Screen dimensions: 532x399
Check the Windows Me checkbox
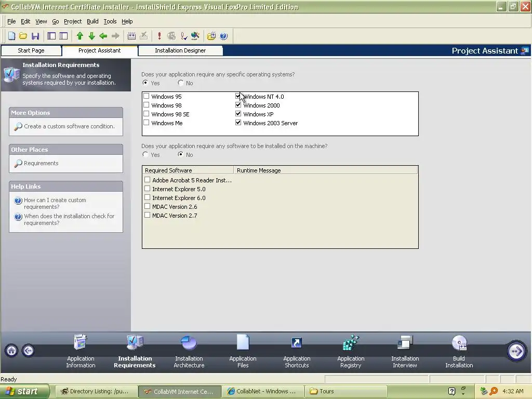[146, 123]
